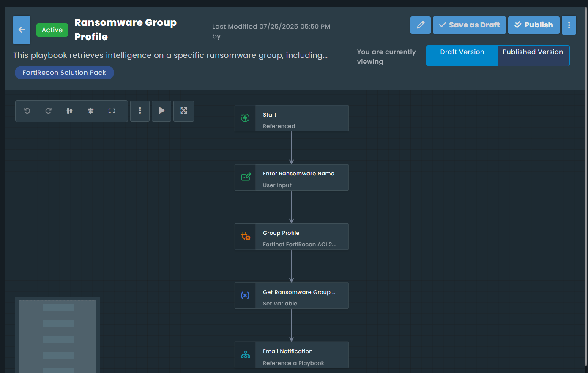Screen dimensions: 588x373
Task: Click the undo icon in canvas toolbar
Action: coord(27,111)
